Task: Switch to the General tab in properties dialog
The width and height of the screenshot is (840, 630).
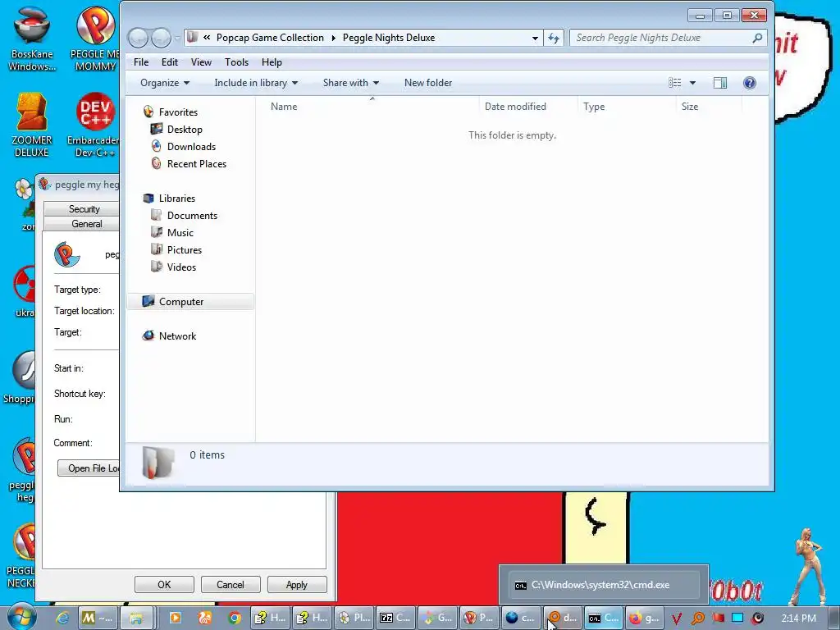Action: click(81, 224)
